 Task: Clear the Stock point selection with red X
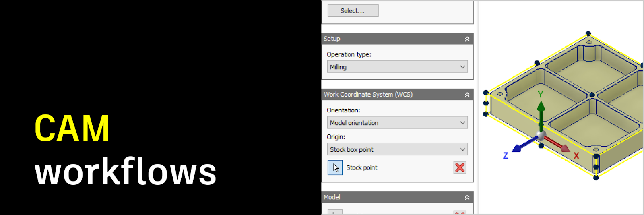(460, 167)
